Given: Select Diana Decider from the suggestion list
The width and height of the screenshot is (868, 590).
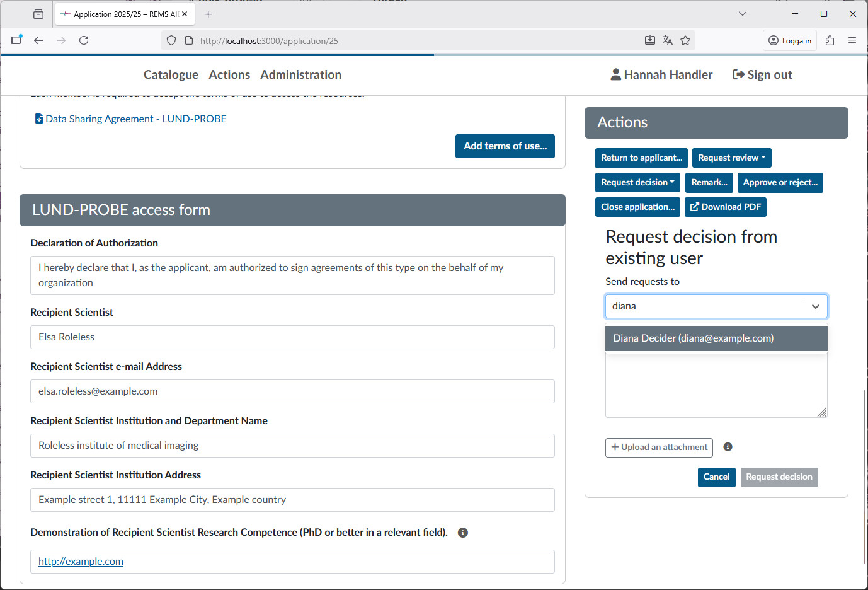Looking at the screenshot, I should pos(693,338).
